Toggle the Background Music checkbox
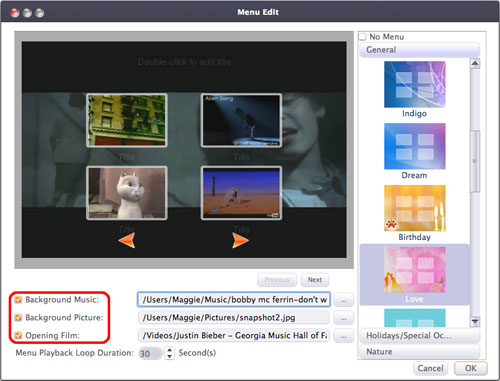The height and width of the screenshot is (381, 500). pos(18,300)
